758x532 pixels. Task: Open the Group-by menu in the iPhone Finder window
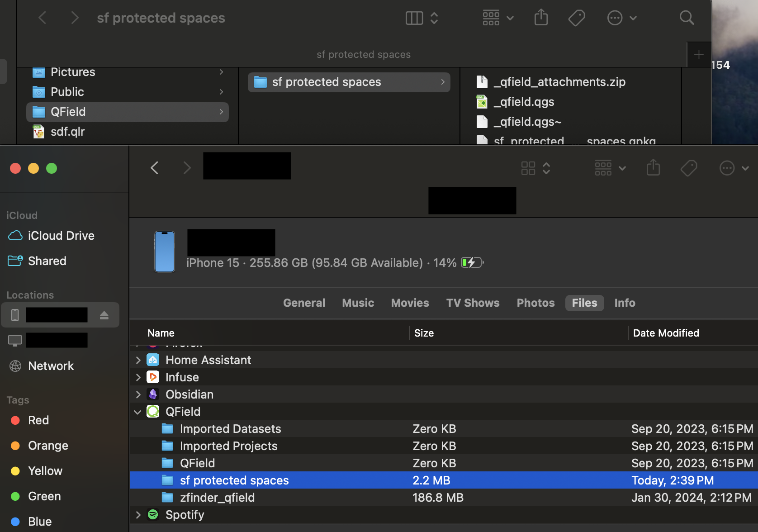(x=610, y=168)
